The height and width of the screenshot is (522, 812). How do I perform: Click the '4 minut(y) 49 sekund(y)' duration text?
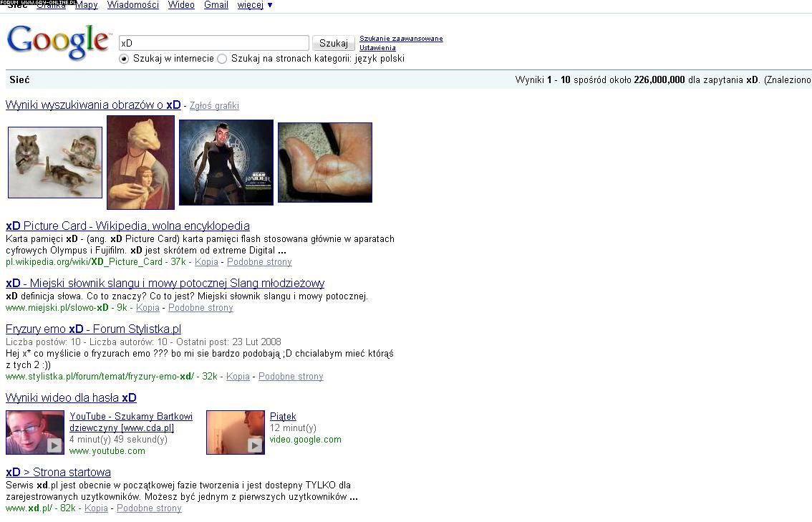[119, 440]
